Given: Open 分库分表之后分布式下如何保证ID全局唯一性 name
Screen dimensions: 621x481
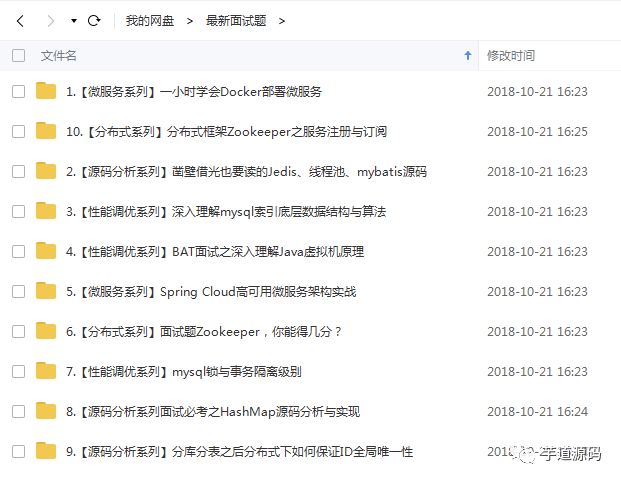Looking at the screenshot, I should point(239,452).
